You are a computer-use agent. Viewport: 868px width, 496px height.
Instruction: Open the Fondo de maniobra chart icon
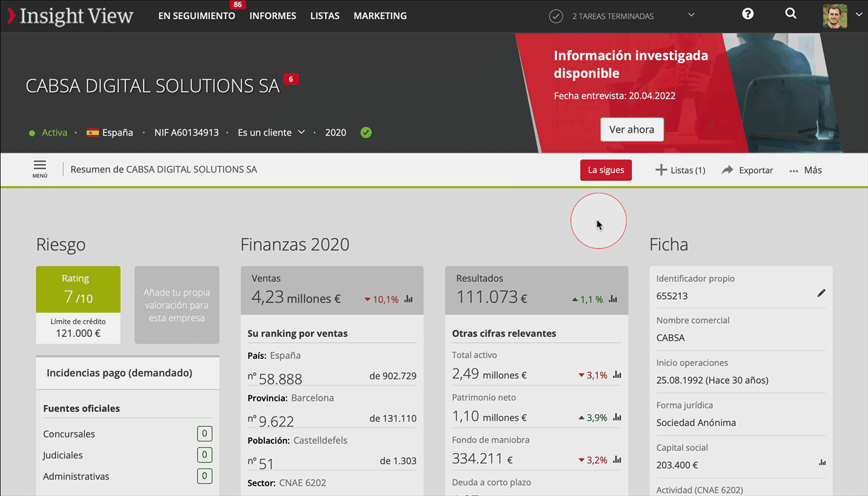(617, 460)
